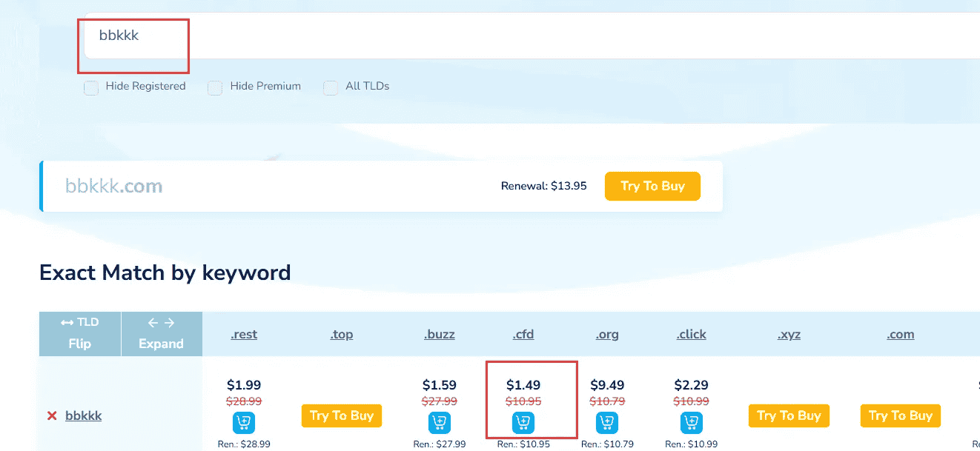The height and width of the screenshot is (451, 980).
Task: Add bbkkk.click domain to cart
Action: coord(691,423)
